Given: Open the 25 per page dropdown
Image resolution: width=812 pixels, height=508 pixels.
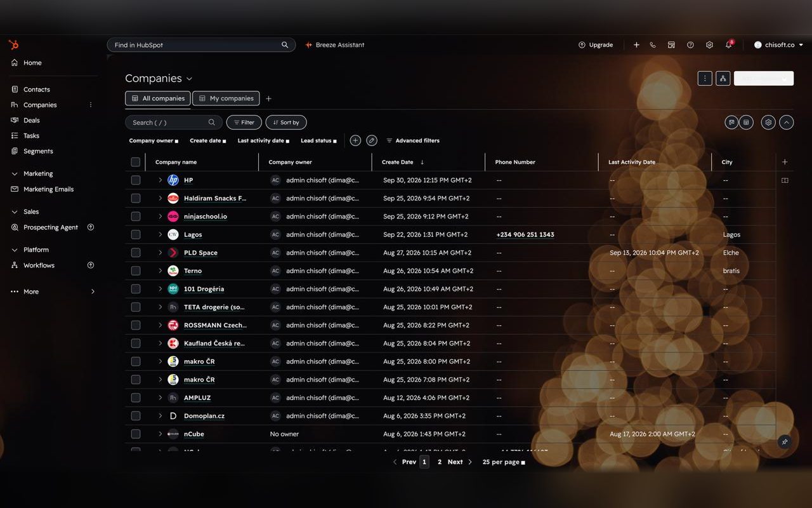Looking at the screenshot, I should (504, 462).
